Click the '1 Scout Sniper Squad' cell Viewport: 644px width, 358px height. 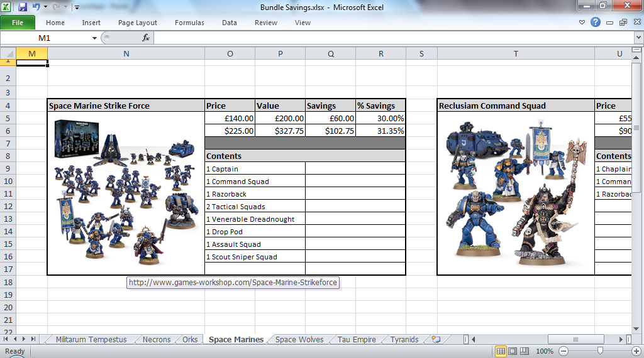(x=255, y=257)
